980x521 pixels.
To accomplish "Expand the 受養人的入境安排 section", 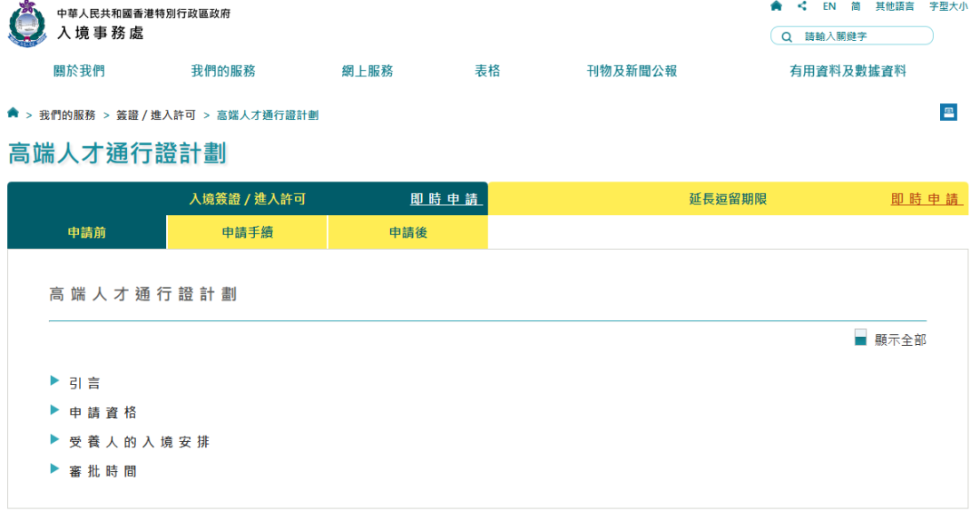I will click(139, 442).
